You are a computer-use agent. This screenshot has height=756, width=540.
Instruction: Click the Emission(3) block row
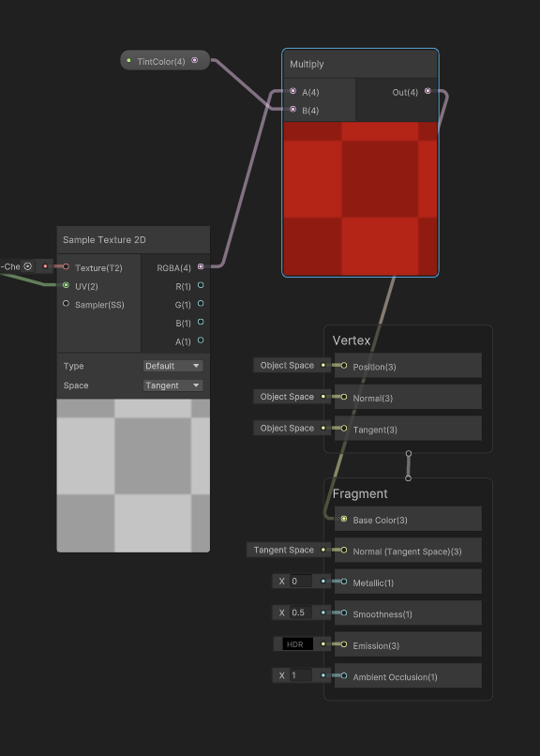pos(408,644)
